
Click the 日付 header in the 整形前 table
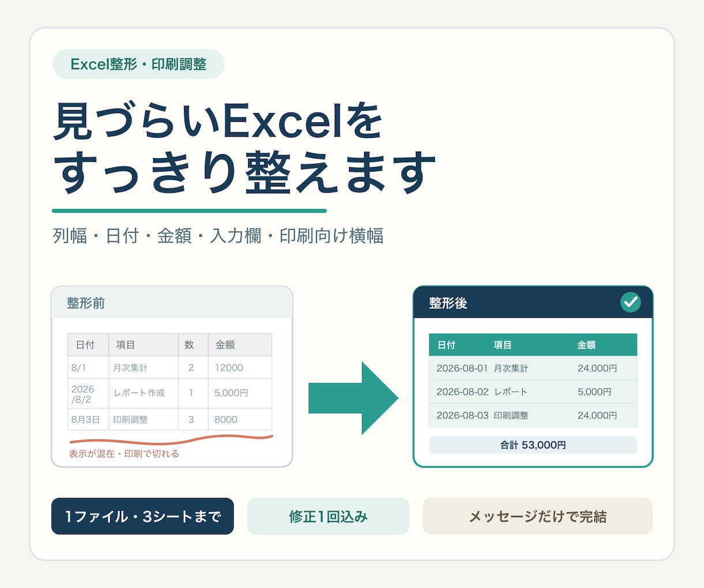pos(88,344)
